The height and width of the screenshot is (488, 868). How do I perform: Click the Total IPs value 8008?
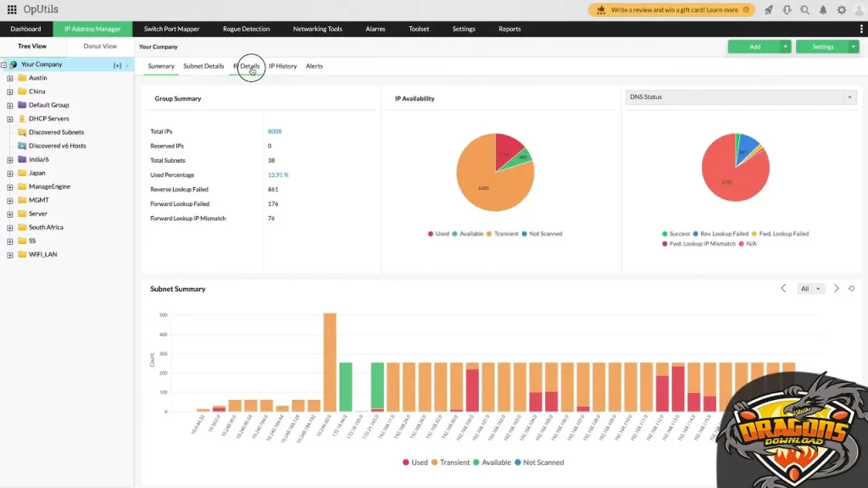click(x=275, y=132)
